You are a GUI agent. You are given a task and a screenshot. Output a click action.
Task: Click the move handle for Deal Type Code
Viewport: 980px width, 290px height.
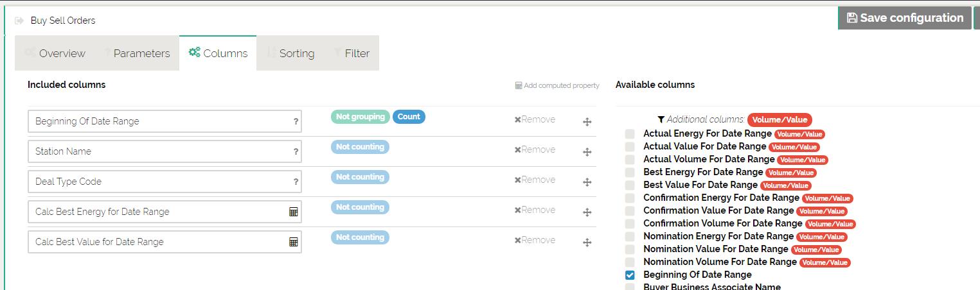587,182
